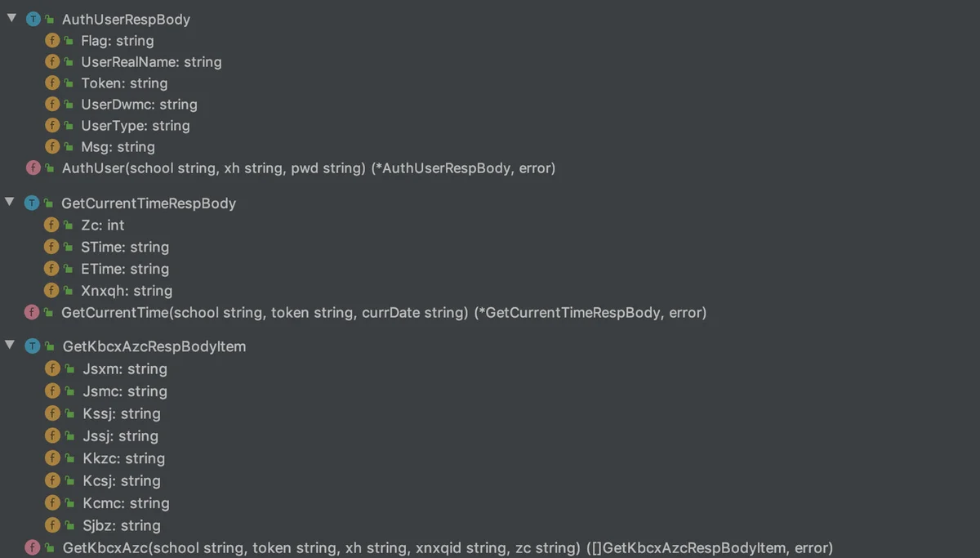980x558 pixels.
Task: Click the type icon beside AuthUserRespBody
Action: pos(33,19)
